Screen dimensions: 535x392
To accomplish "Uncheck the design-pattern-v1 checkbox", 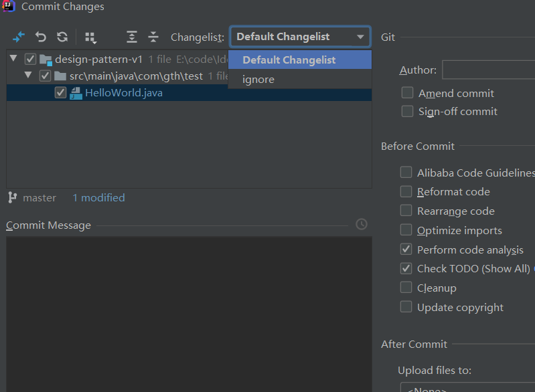I will [x=30, y=60].
